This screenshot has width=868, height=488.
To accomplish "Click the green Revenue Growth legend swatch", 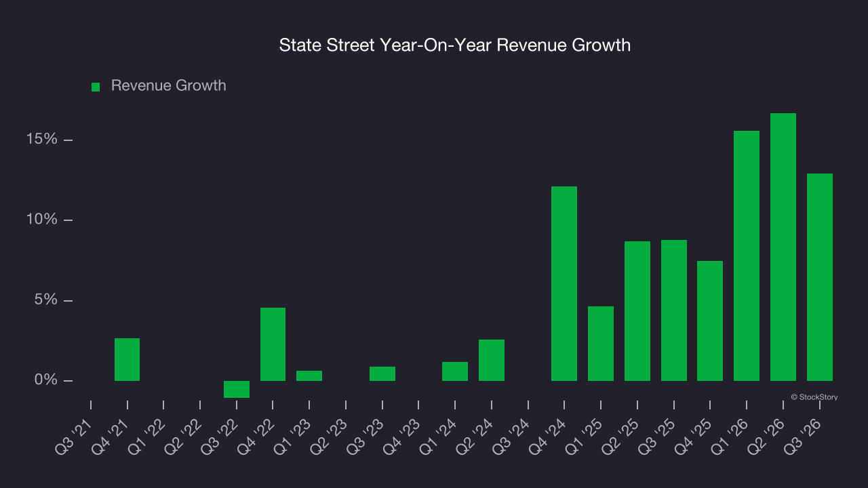I will coord(96,87).
